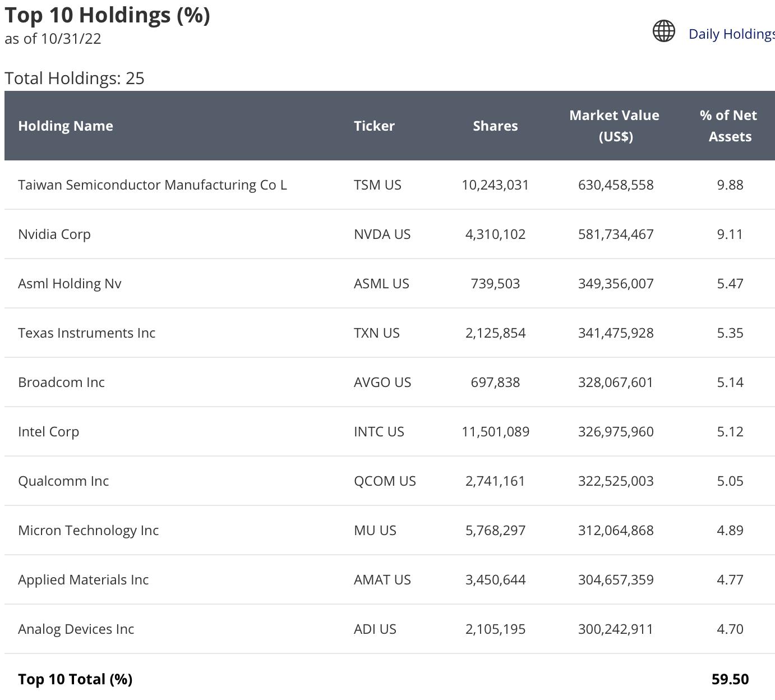Click the 5.14 net assets percentage
Screen dimensions: 775x700
tap(730, 383)
